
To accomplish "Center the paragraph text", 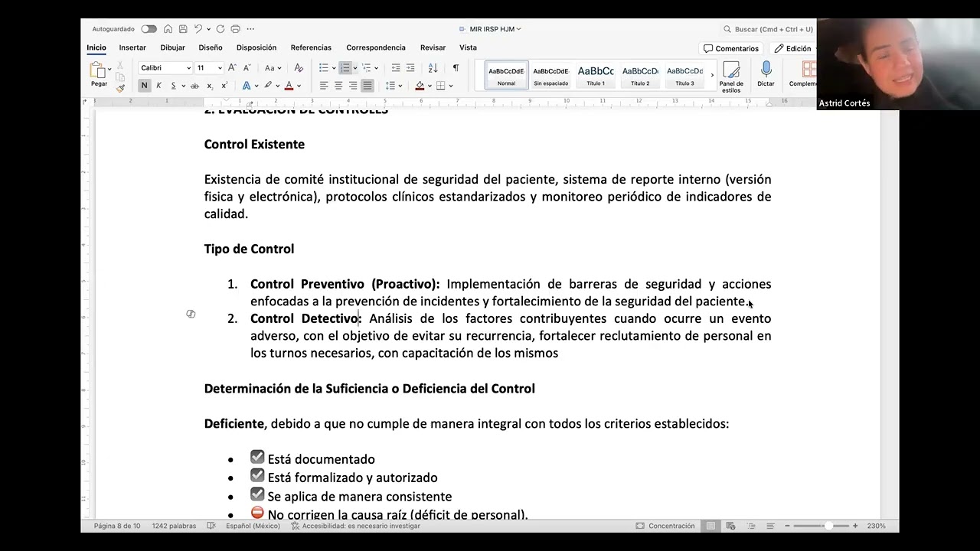I will 338,86.
